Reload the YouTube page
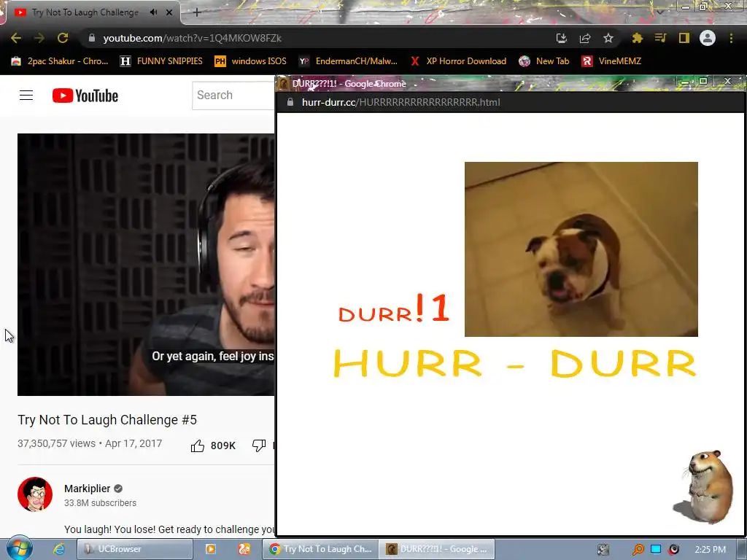Screen dimensions: 747x560 point(63,38)
